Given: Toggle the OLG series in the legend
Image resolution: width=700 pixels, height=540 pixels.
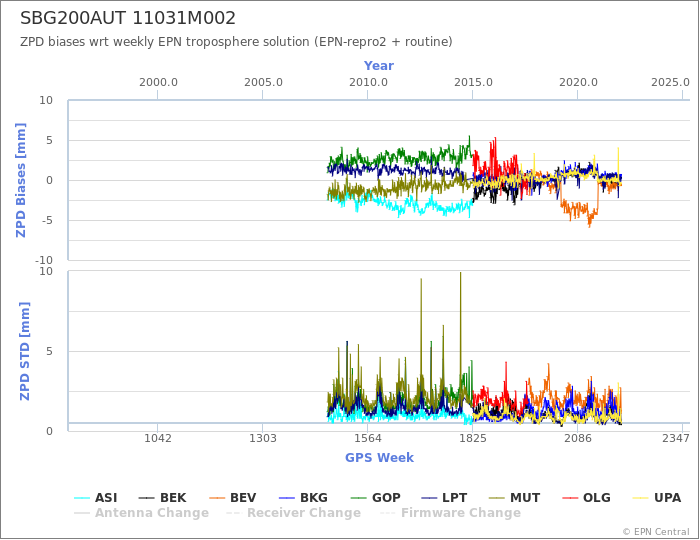Looking at the screenshot, I should tap(586, 498).
